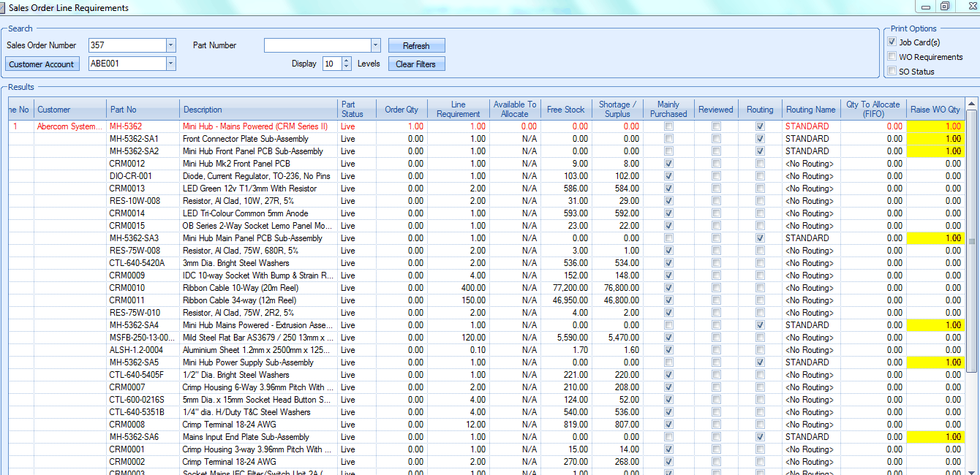
Task: Click the results grid vertical scrollbar
Action: (x=971, y=241)
